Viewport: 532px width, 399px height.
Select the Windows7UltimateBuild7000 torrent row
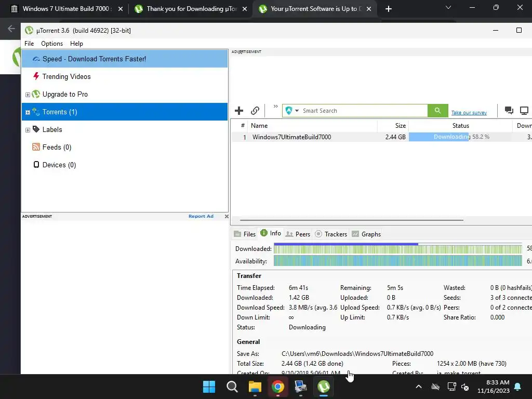tap(382, 137)
